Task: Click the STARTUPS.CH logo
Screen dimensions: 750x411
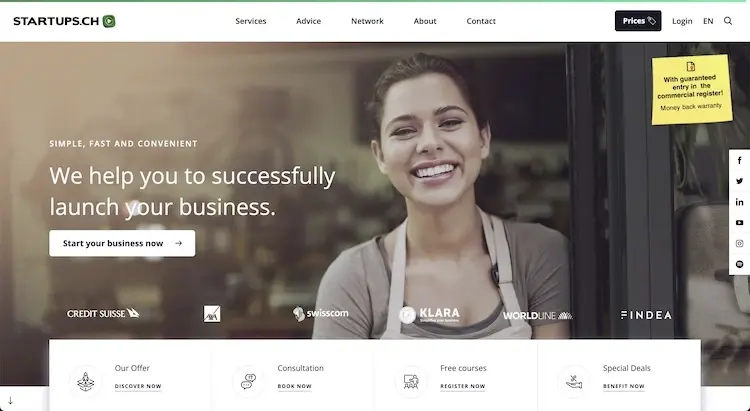Action: coord(64,21)
